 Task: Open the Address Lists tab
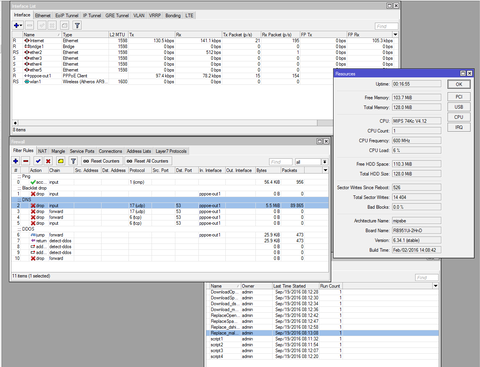[139, 151]
